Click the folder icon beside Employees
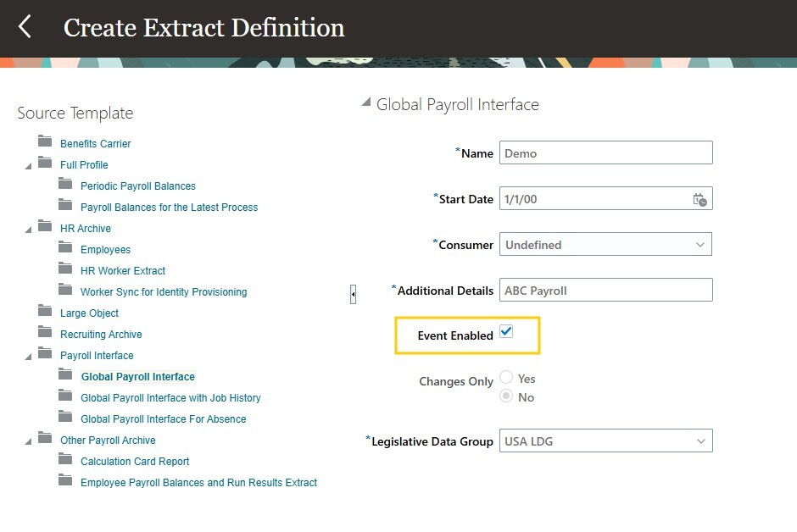The height and width of the screenshot is (532, 797). [x=67, y=249]
